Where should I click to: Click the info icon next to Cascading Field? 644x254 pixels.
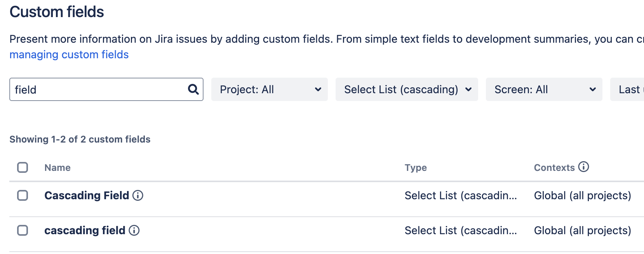pyautogui.click(x=139, y=195)
